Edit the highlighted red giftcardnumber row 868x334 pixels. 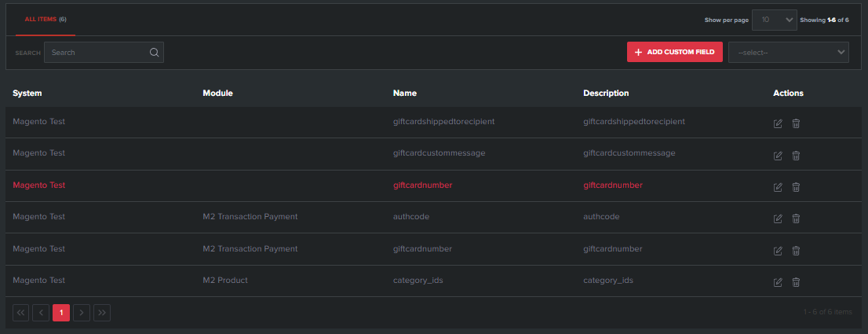point(778,187)
